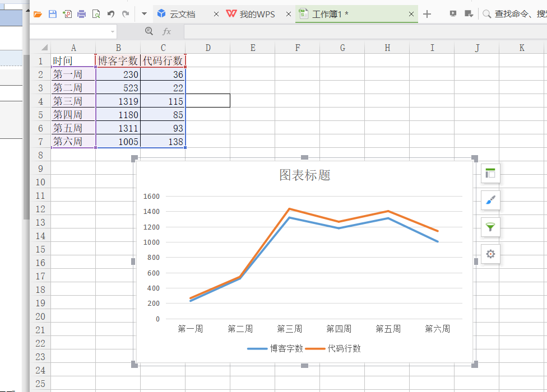The height and width of the screenshot is (392, 547).
Task: Click cell containing 时间
Action: (x=73, y=60)
